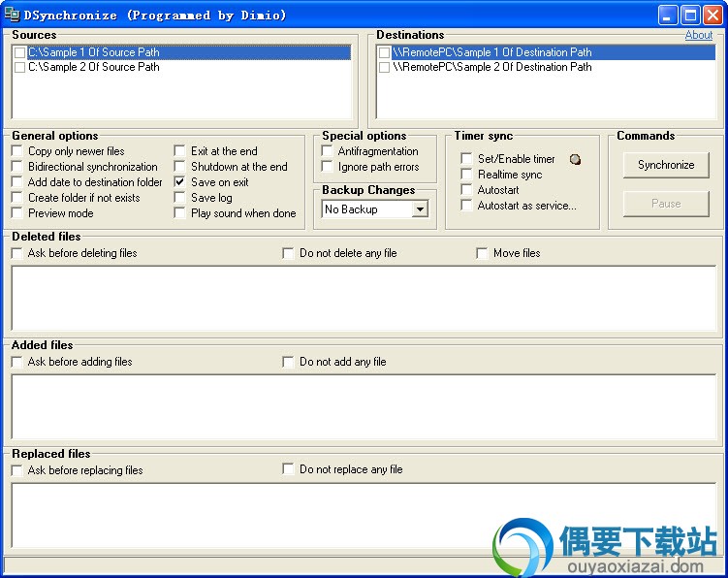Enable the Save log option

179,198
